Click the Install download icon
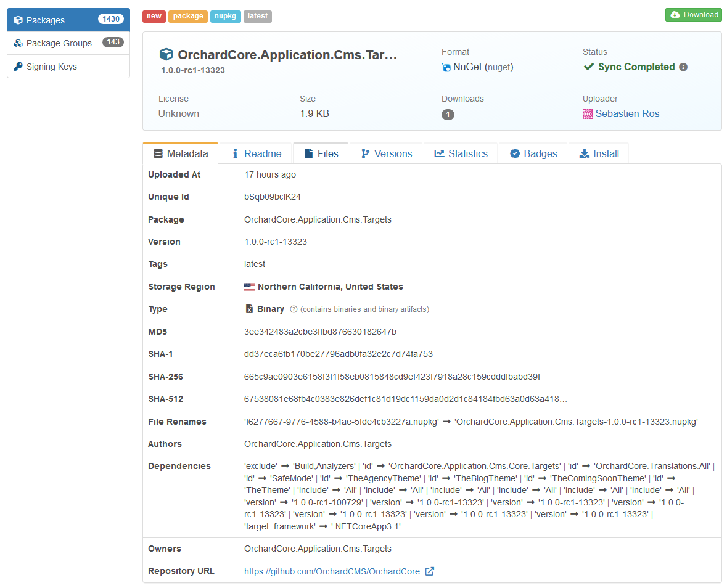727x588 pixels. 584,153
